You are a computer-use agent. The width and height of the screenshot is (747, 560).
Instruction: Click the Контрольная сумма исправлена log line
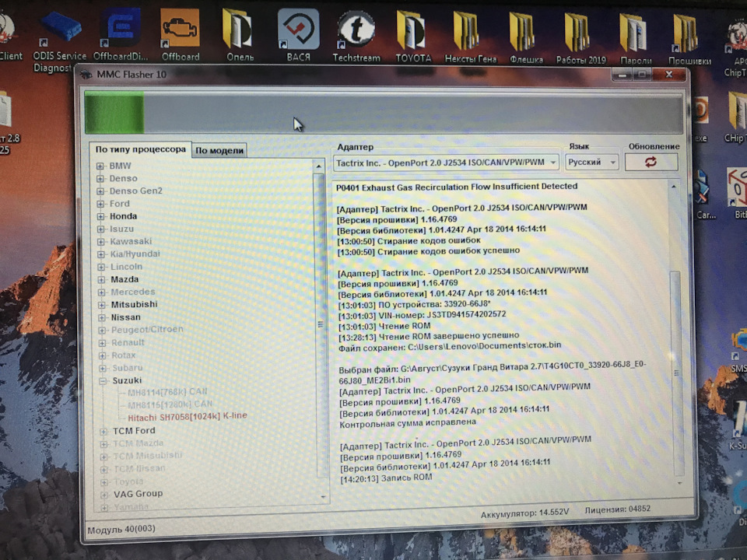click(407, 423)
